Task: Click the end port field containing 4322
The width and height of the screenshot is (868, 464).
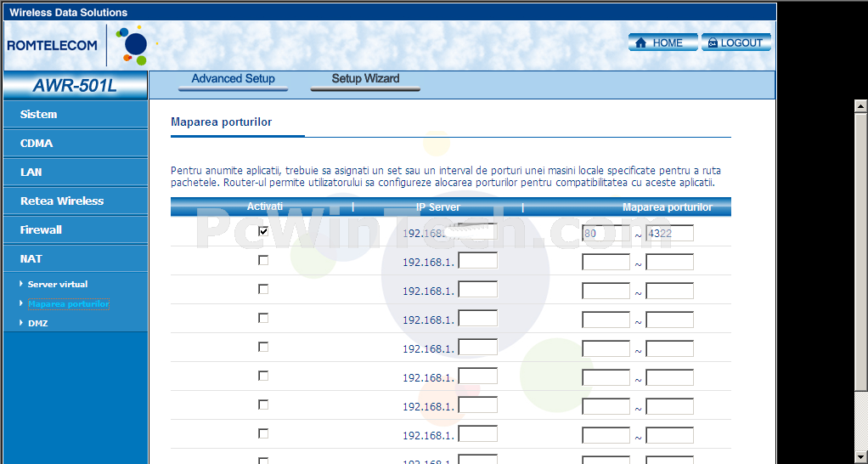Action: tap(669, 233)
